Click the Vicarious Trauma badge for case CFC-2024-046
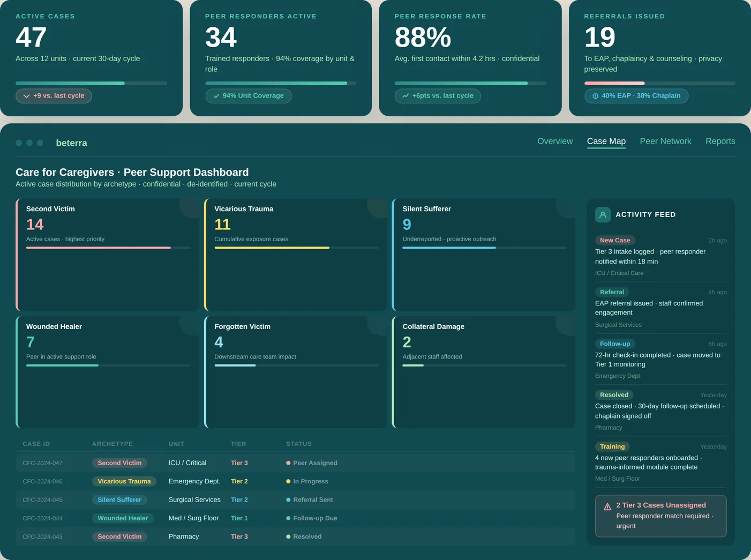751x560 pixels. click(x=124, y=481)
